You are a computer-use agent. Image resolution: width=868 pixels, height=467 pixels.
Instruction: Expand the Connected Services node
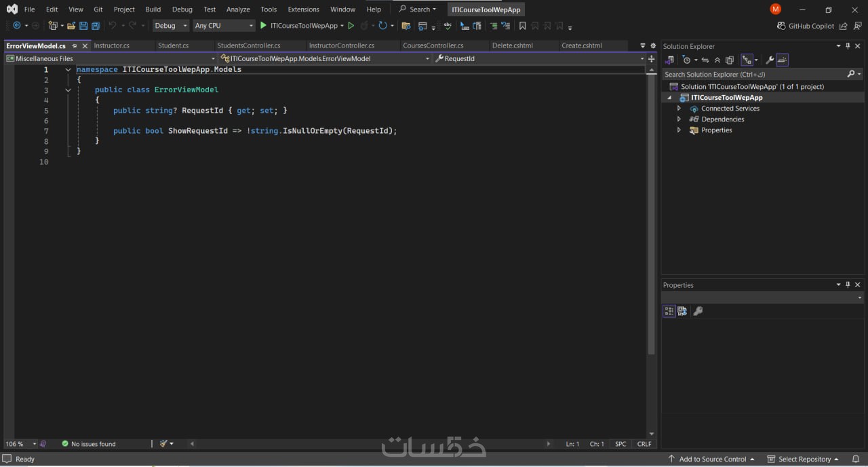point(679,109)
